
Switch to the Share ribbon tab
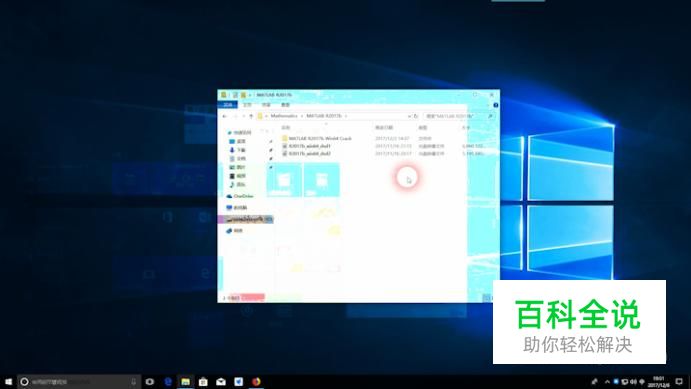click(266, 105)
